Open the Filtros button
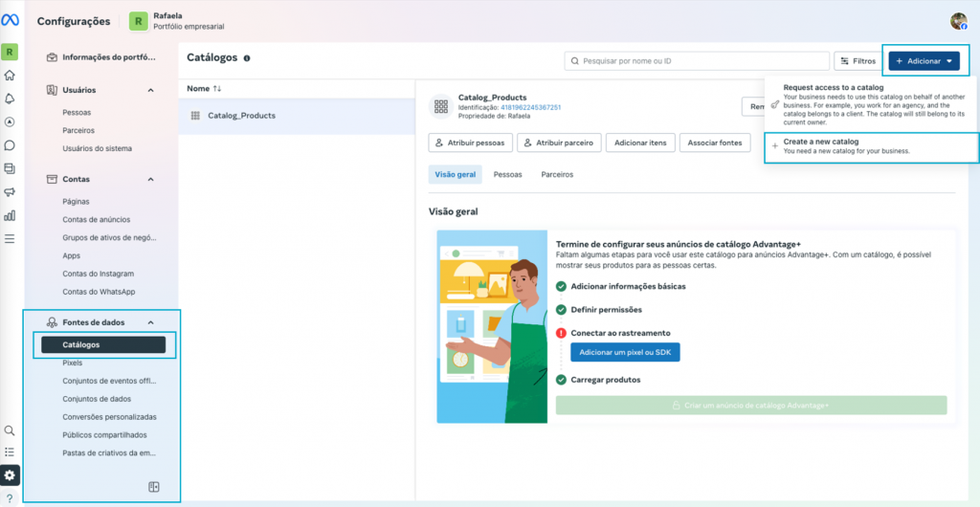The image size is (980, 507). 857,61
